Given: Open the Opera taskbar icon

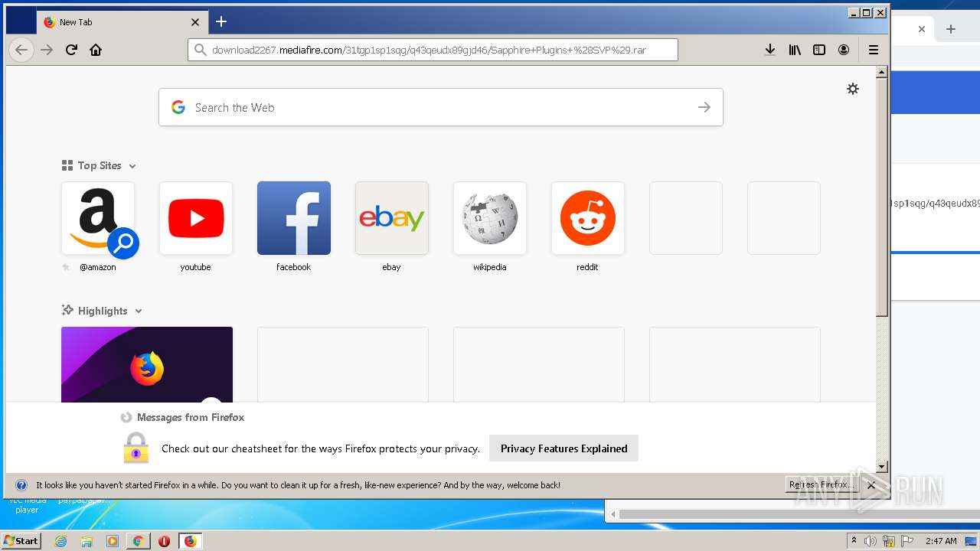Looking at the screenshot, I should click(x=164, y=541).
